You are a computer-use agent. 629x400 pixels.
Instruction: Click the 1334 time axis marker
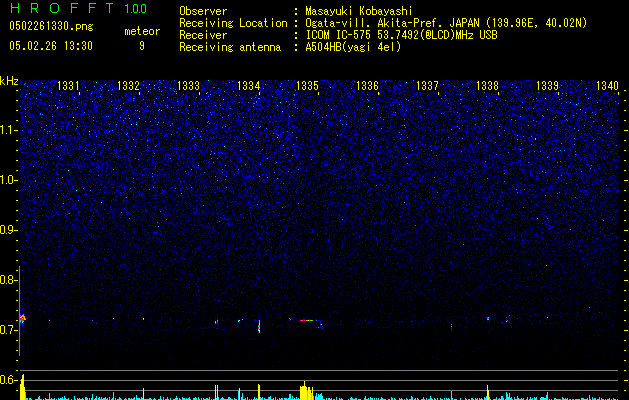point(248,86)
